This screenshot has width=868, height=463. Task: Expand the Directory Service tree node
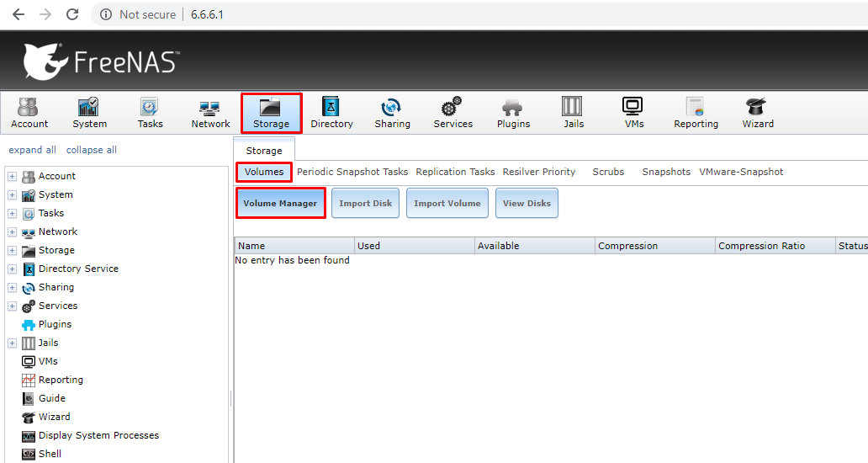pos(12,269)
